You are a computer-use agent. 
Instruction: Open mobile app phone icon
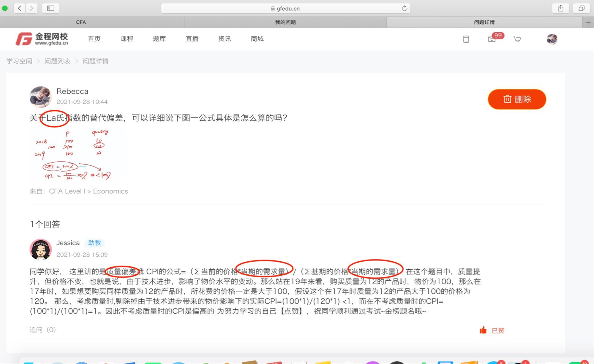pyautogui.click(x=466, y=39)
